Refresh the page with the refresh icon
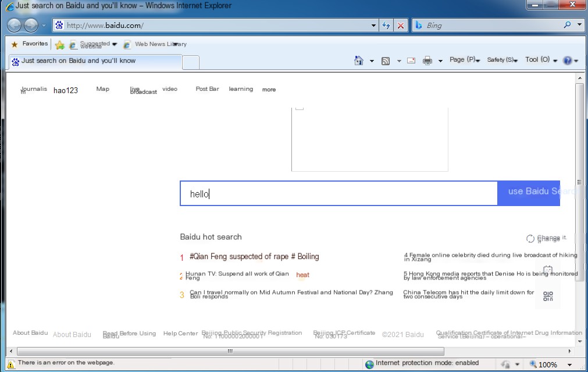Screen dimensions: 588x372 (x=386, y=26)
